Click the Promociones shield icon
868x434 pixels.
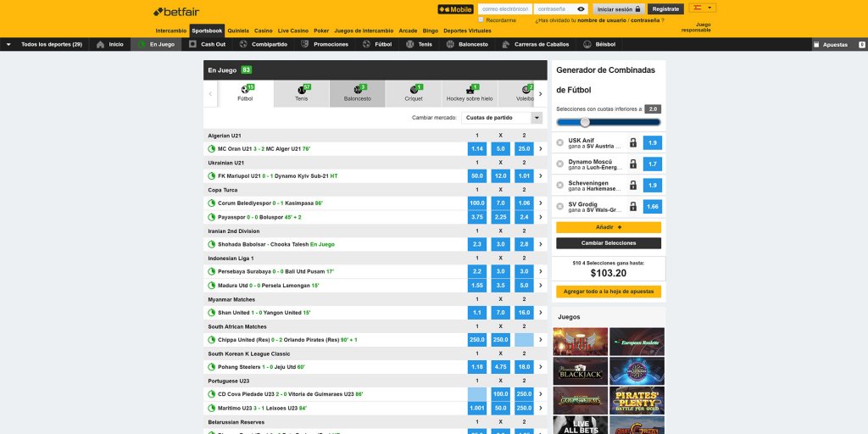point(305,44)
